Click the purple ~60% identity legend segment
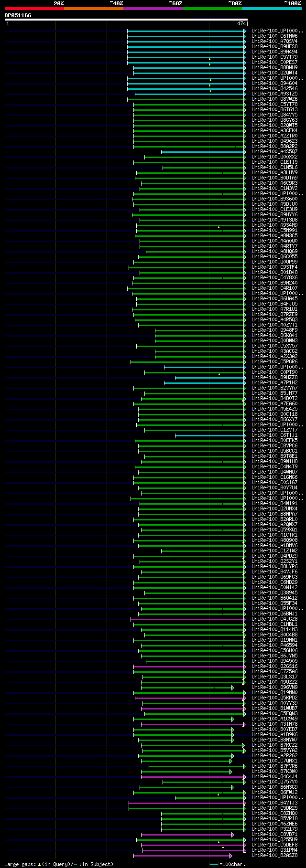 [x=153, y=9]
